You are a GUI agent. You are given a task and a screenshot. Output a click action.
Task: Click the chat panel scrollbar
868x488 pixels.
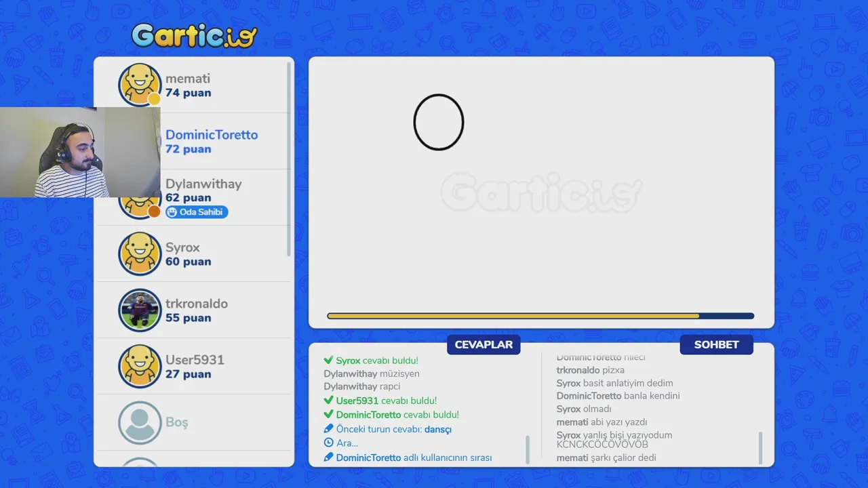pos(760,448)
